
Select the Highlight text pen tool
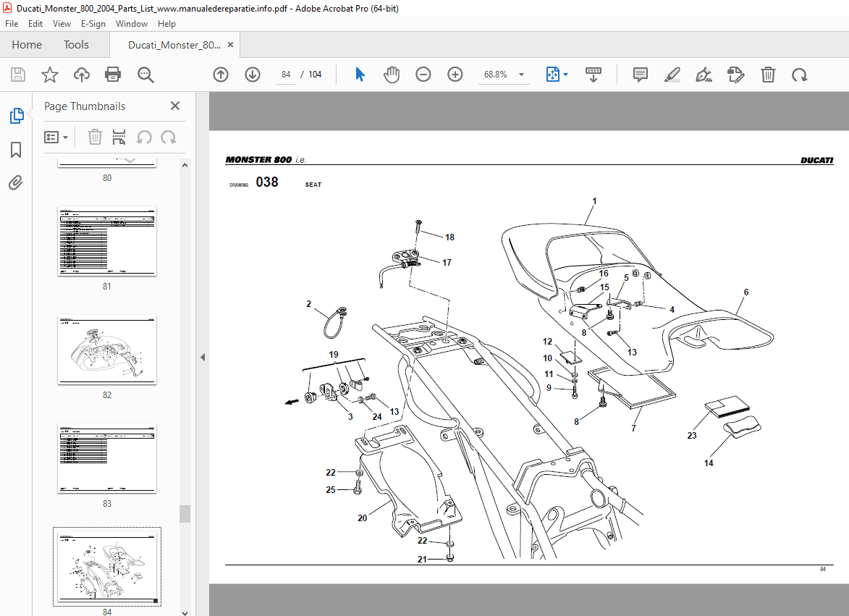click(x=672, y=75)
